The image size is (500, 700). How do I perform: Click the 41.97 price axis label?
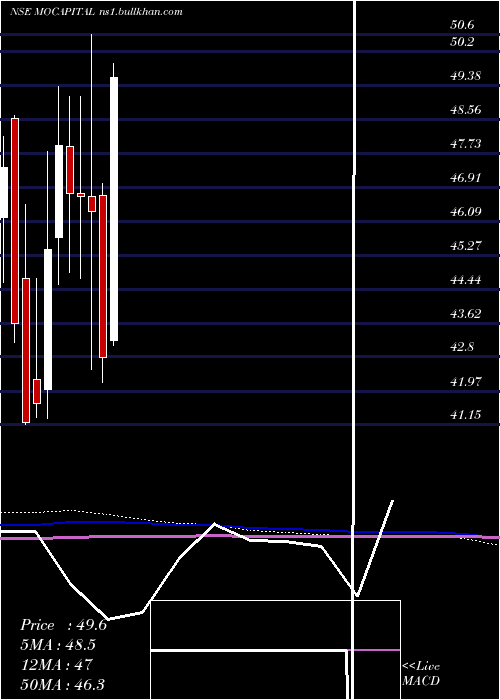465,381
